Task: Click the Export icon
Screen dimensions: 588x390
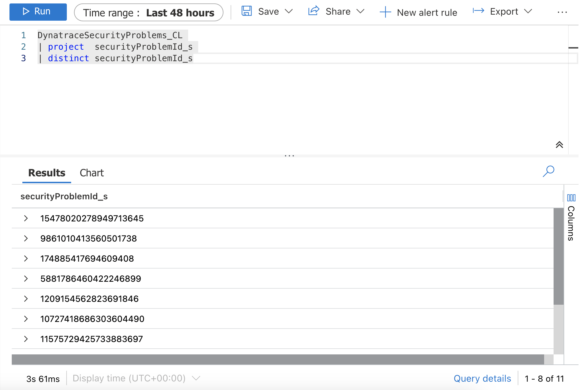Action: (478, 11)
